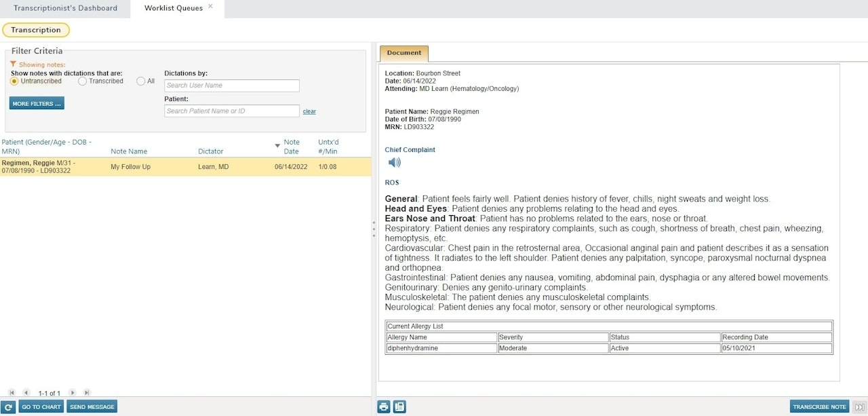Screen dimensions: 868x416
Task: Open the save/export icon beside the printer
Action: click(x=399, y=406)
